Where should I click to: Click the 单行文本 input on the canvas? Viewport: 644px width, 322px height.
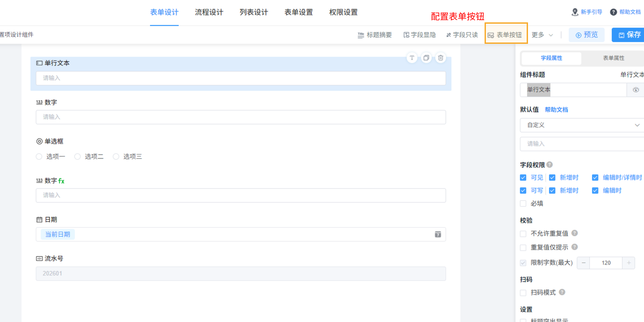241,78
